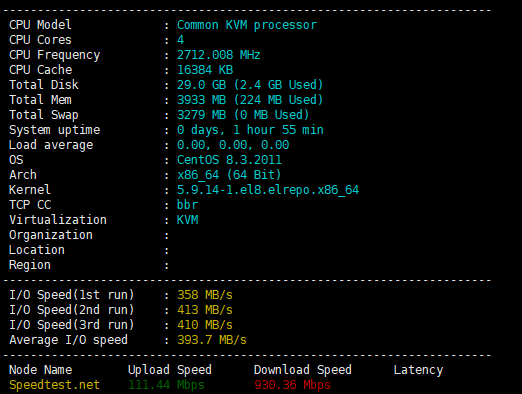Screen dimensions: 522x394
Task: Click the 111.44 Mbps upload speed
Action: pyautogui.click(x=166, y=385)
